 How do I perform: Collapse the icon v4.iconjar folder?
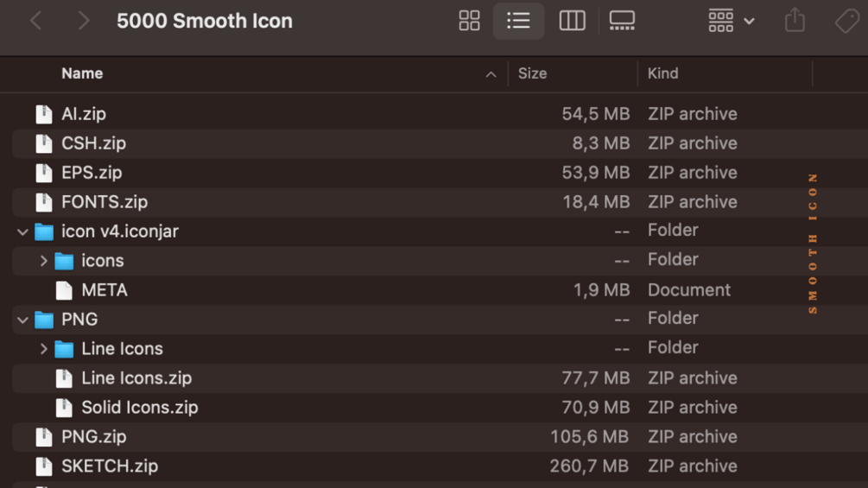coord(22,231)
